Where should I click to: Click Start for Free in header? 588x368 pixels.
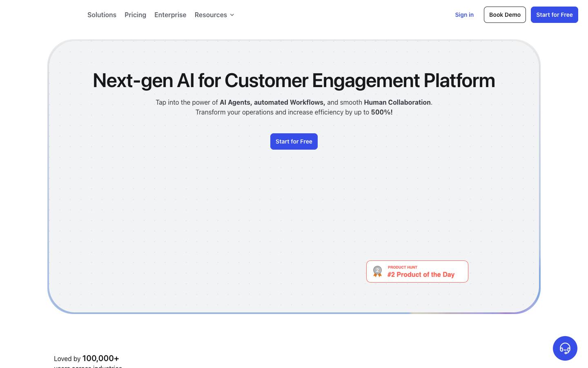click(x=555, y=15)
